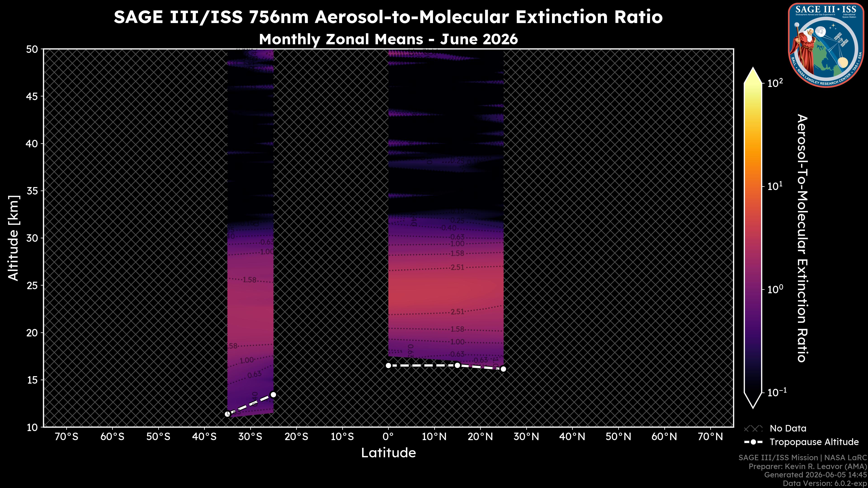Click the x-axis tick label 20°S
Image resolution: width=868 pixels, height=488 pixels.
[296, 437]
